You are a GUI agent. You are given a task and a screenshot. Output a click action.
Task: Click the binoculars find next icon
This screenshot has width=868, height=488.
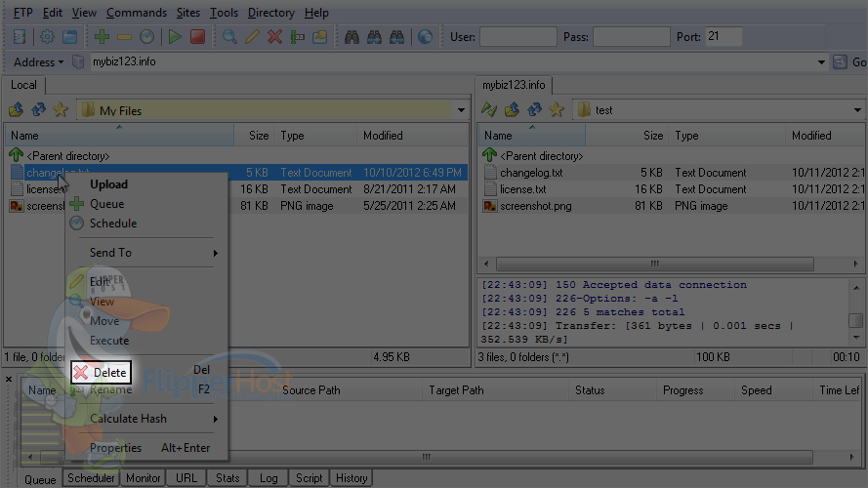tap(374, 37)
